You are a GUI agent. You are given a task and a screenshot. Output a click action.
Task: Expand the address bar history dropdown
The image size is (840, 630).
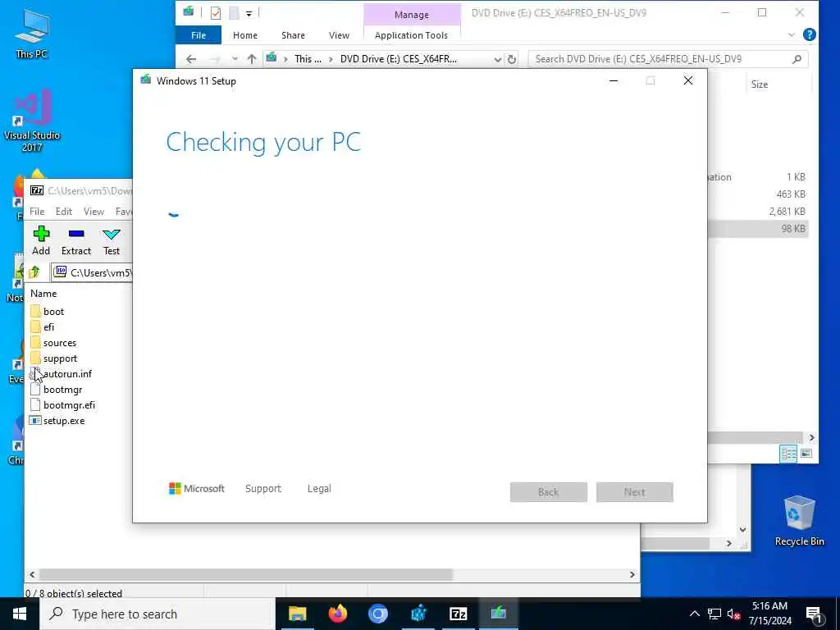498,59
